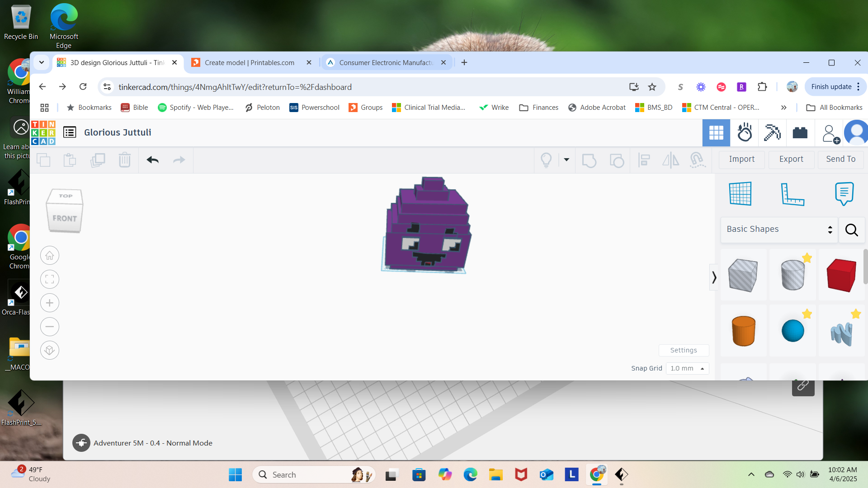Invite collaborators with add-person icon
868x488 pixels.
coord(830,134)
